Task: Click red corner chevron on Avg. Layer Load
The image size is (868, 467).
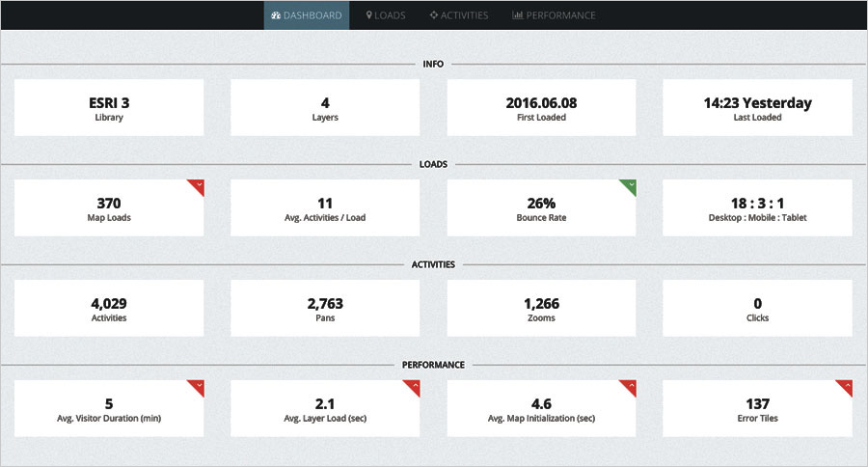Action: pyautogui.click(x=414, y=386)
